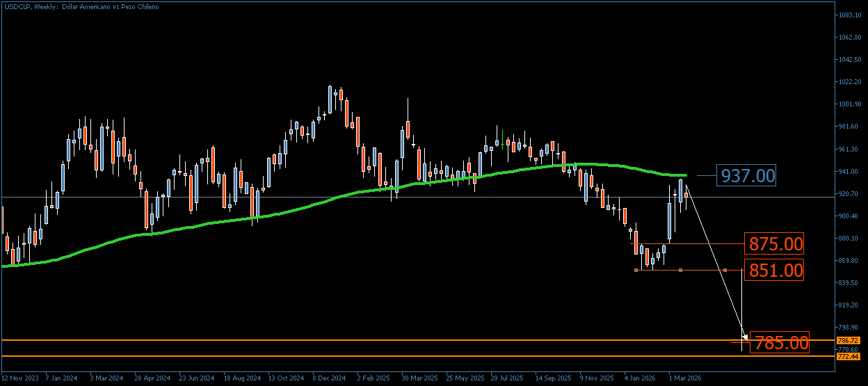Image resolution: width=868 pixels, height=386 pixels.
Task: Click the 880.10 price axis label
Action: pyautogui.click(x=847, y=239)
